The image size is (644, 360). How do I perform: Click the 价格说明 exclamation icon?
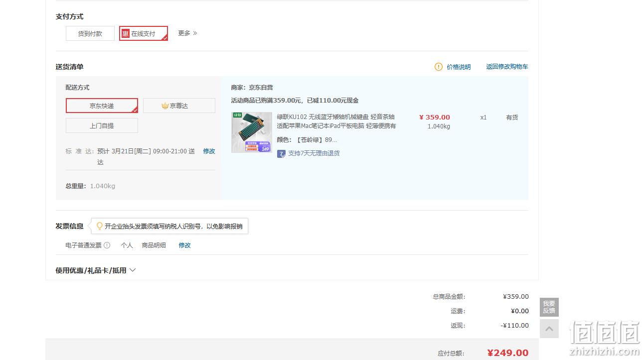[438, 67]
